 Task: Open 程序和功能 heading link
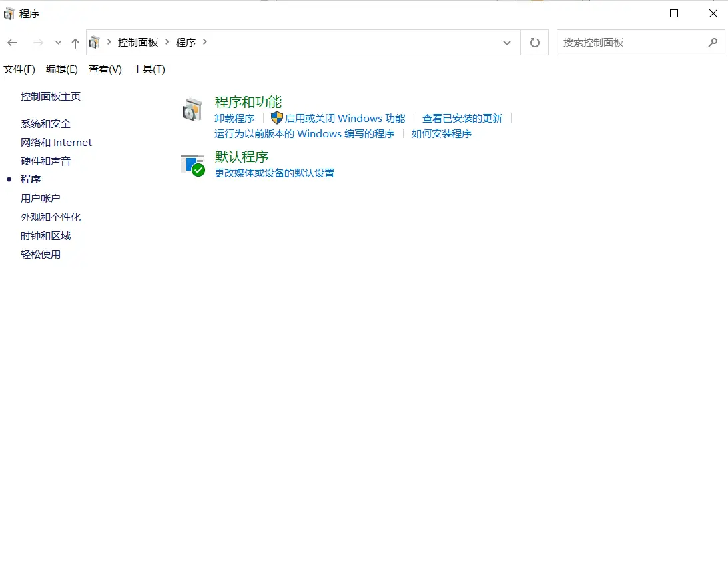pyautogui.click(x=248, y=102)
